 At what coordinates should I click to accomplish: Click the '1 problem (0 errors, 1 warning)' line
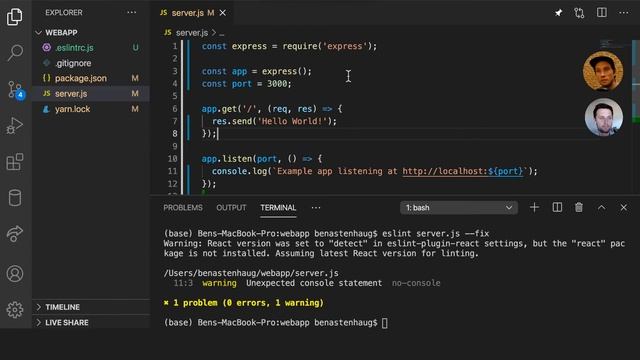[x=244, y=303]
